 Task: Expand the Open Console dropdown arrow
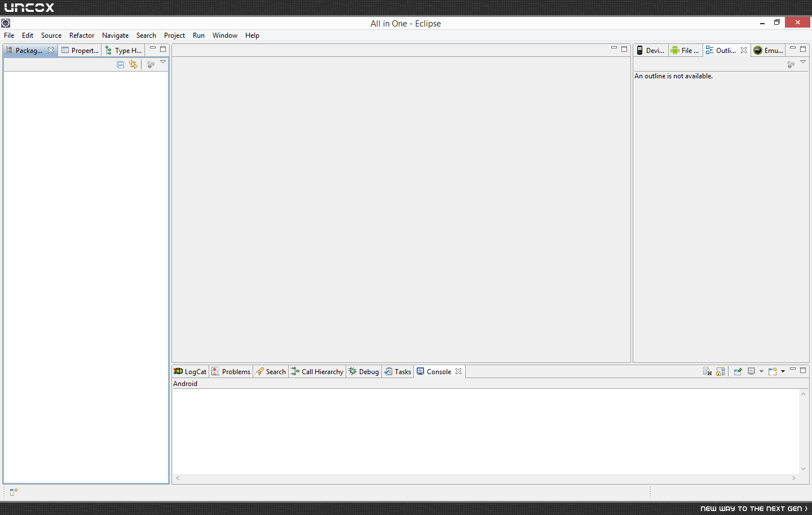tap(783, 371)
